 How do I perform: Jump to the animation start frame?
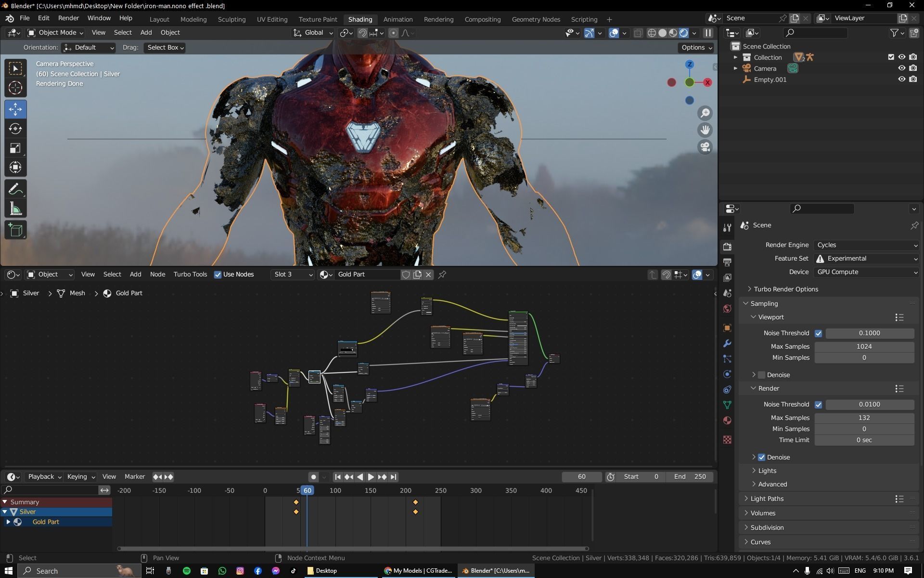(337, 477)
